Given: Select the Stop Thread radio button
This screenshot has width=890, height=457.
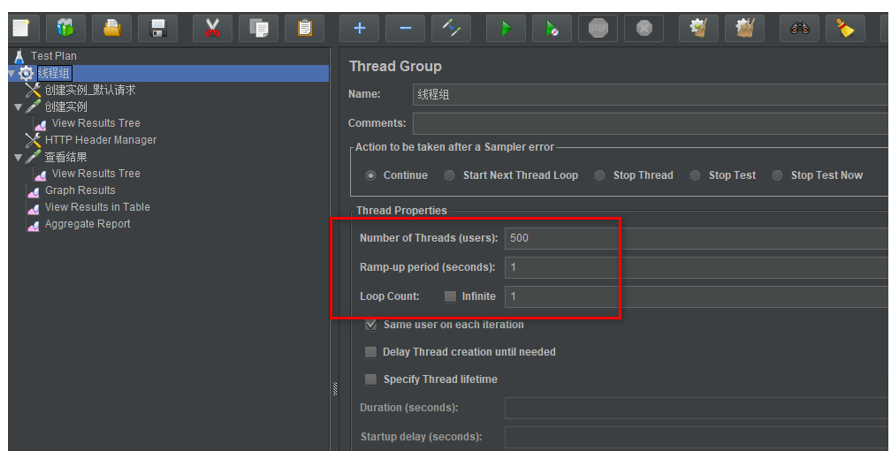Looking at the screenshot, I should click(599, 175).
